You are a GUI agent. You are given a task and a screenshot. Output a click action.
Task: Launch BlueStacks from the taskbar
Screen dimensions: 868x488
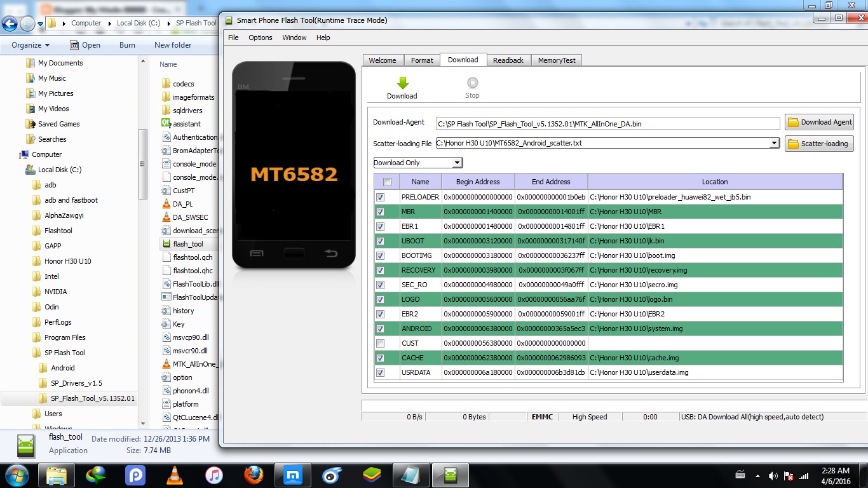pyautogui.click(x=372, y=475)
